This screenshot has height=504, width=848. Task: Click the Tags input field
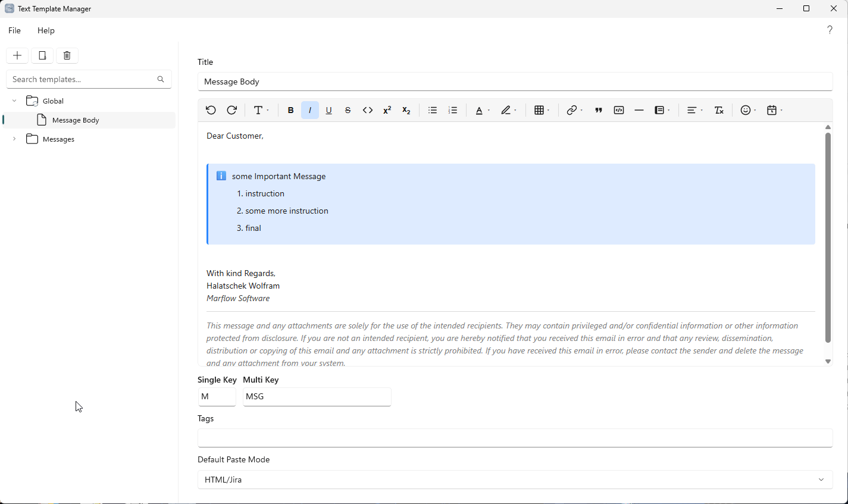515,438
